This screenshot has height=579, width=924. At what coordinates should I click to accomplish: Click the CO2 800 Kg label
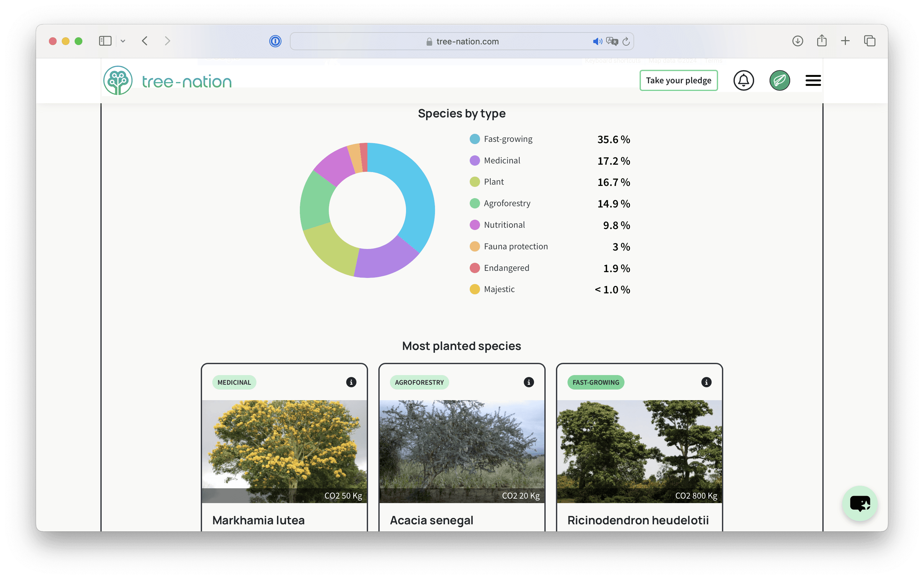696,495
